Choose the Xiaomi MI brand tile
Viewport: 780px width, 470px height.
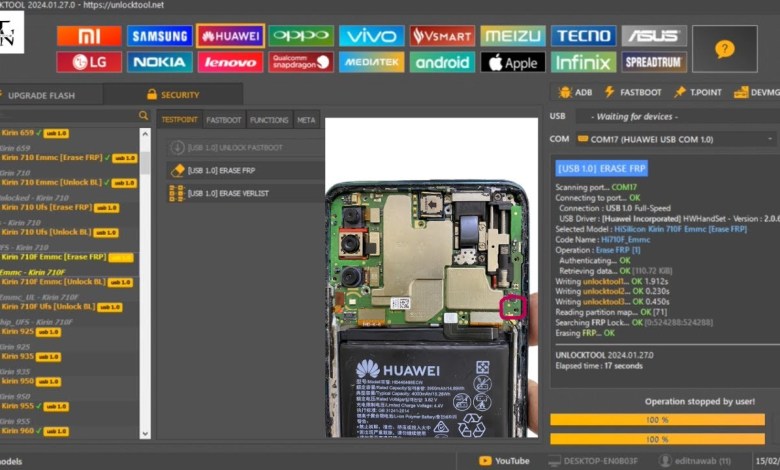coord(89,36)
